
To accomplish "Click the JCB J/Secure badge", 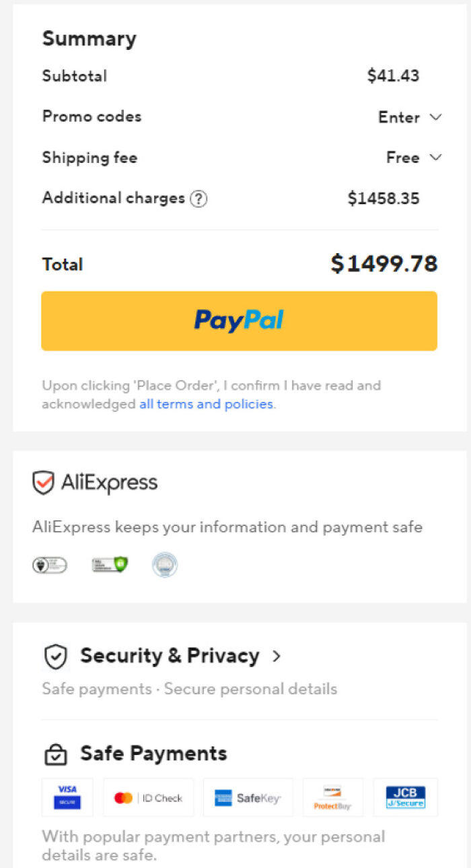I will click(405, 798).
